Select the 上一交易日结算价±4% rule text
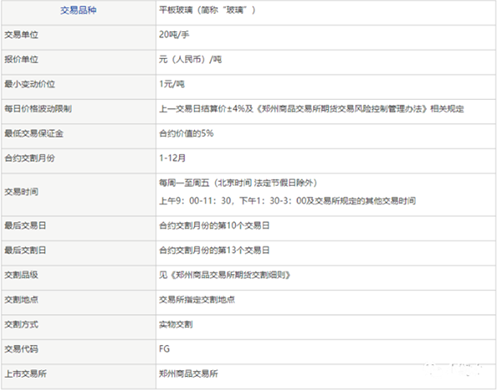This screenshot has height=392, width=500. (311, 109)
